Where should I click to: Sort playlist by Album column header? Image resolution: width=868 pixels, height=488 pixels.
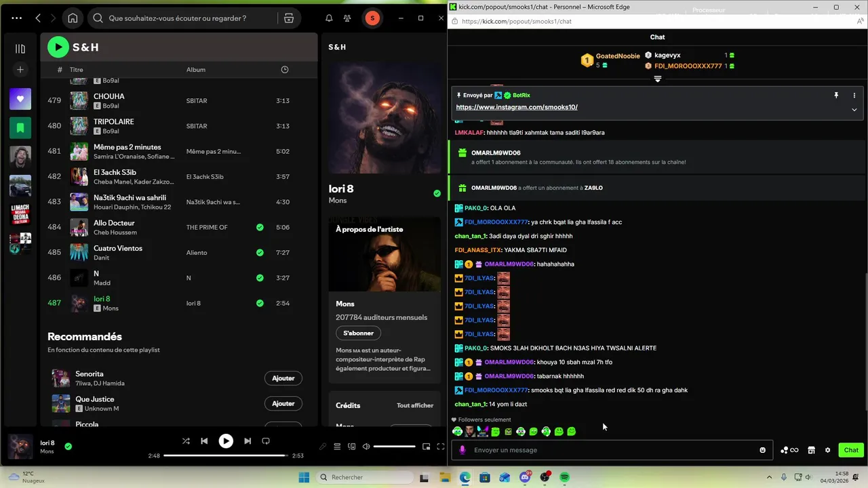point(196,70)
